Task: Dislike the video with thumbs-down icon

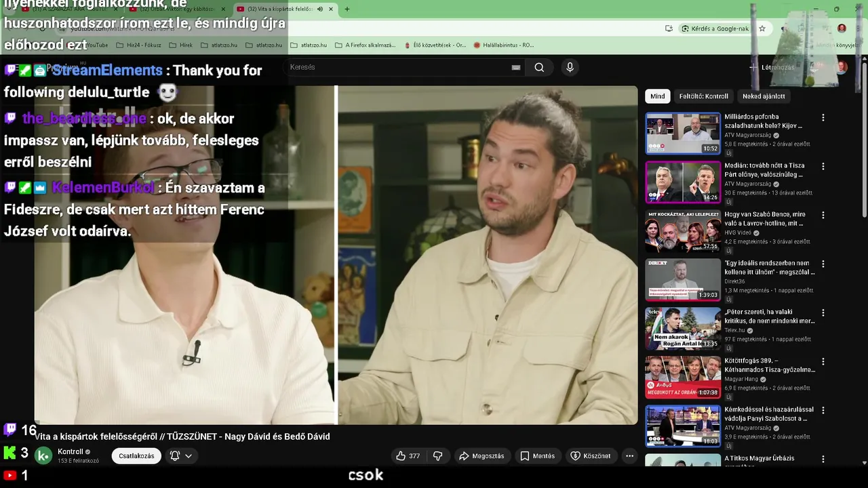Action: coord(438,456)
